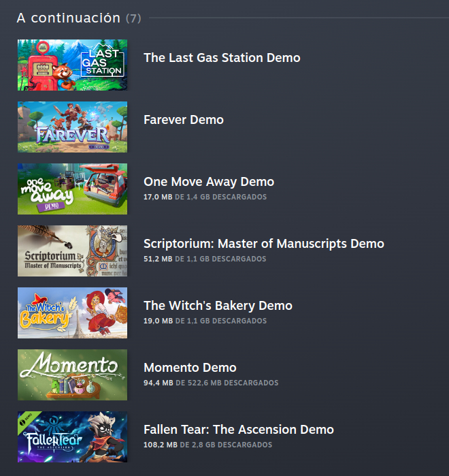Click the Momento Demo title text

coord(190,368)
